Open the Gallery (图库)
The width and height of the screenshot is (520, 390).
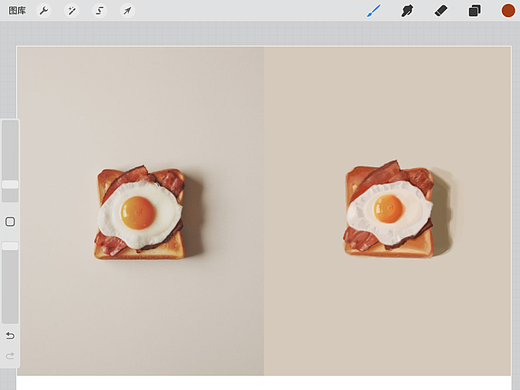point(17,11)
